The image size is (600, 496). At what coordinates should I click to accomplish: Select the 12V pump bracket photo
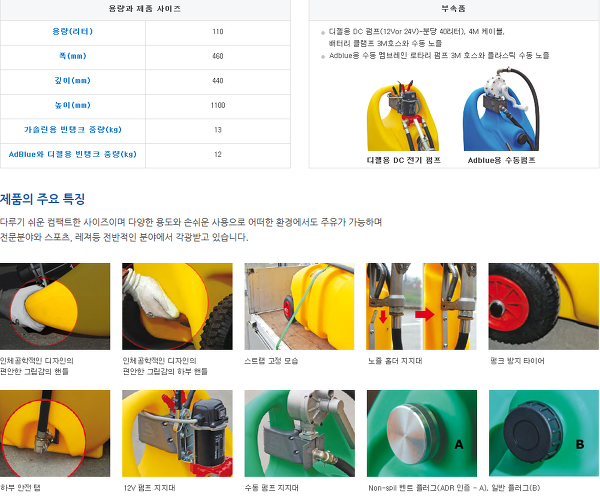point(177,433)
